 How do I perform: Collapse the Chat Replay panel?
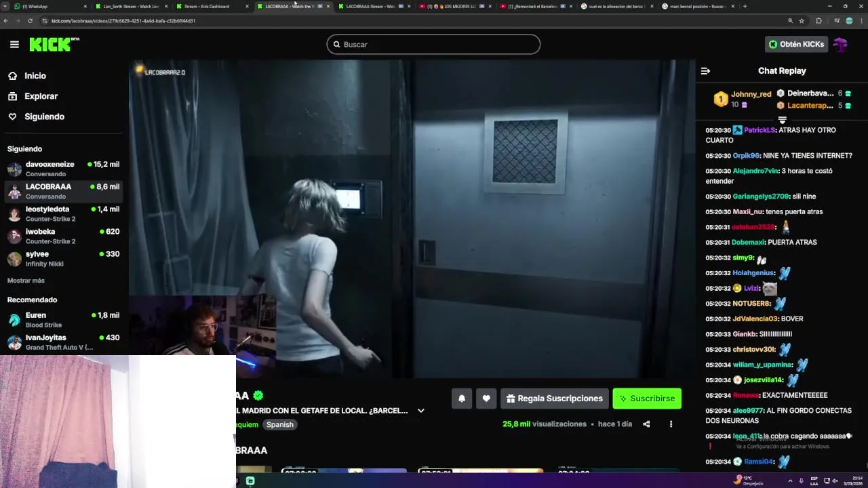tap(705, 70)
